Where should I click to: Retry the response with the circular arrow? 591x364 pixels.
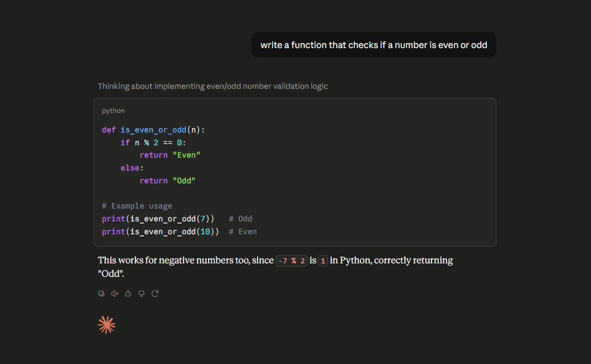tap(155, 293)
